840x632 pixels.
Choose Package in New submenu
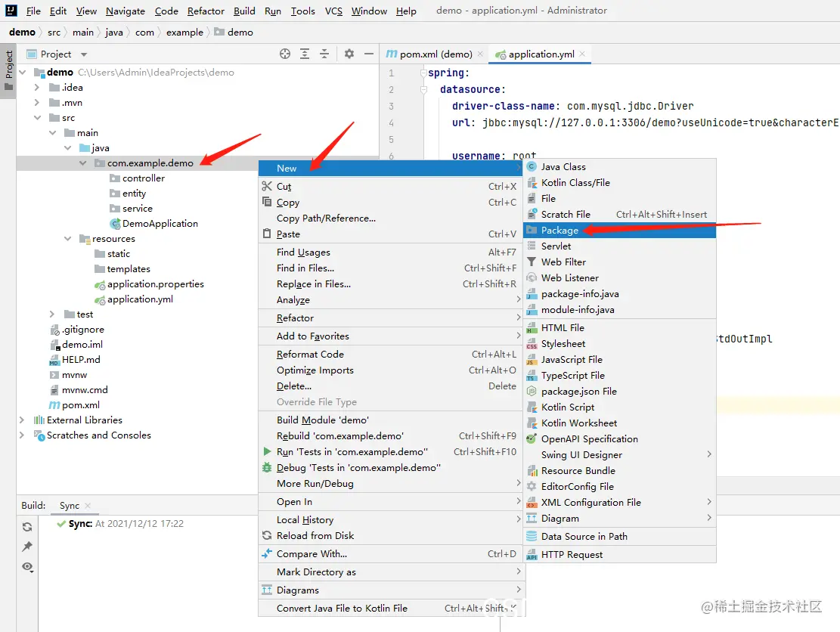coord(619,231)
